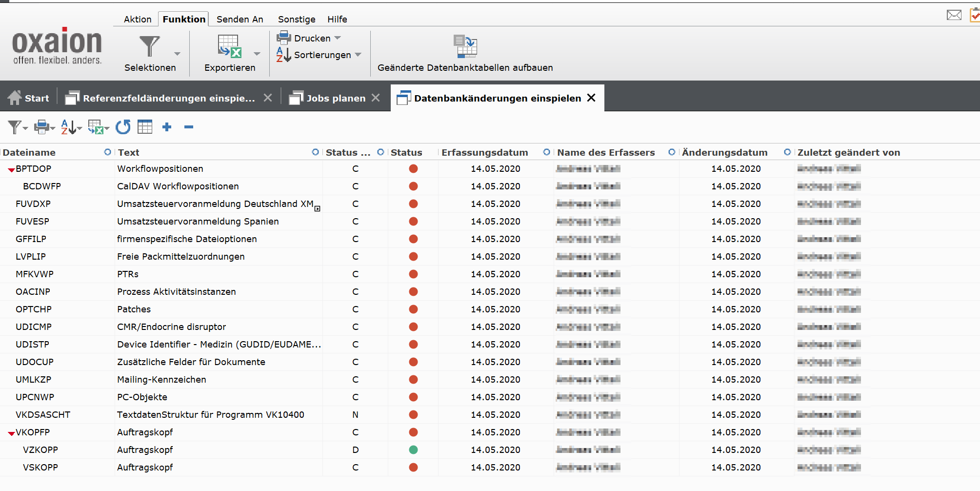Go to the Start home tab

pyautogui.click(x=29, y=98)
